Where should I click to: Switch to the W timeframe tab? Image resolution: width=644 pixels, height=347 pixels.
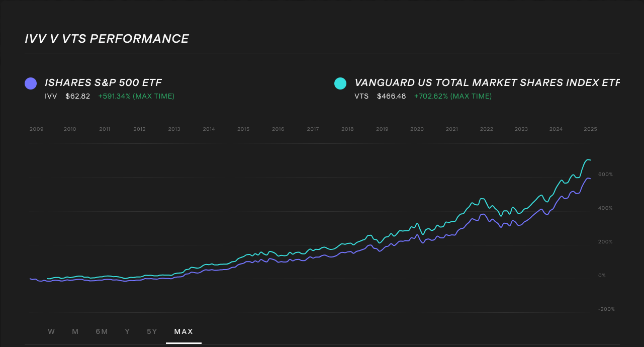[x=51, y=331]
